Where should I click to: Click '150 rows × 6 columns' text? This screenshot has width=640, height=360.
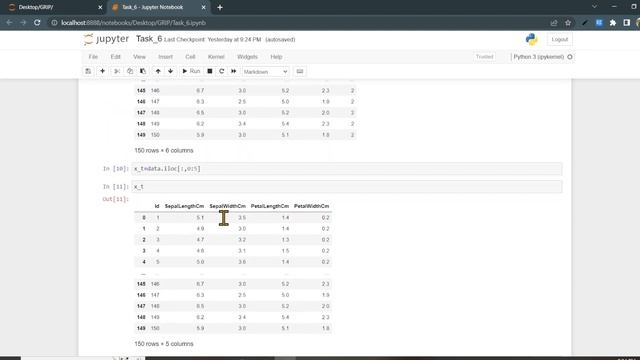pos(164,150)
